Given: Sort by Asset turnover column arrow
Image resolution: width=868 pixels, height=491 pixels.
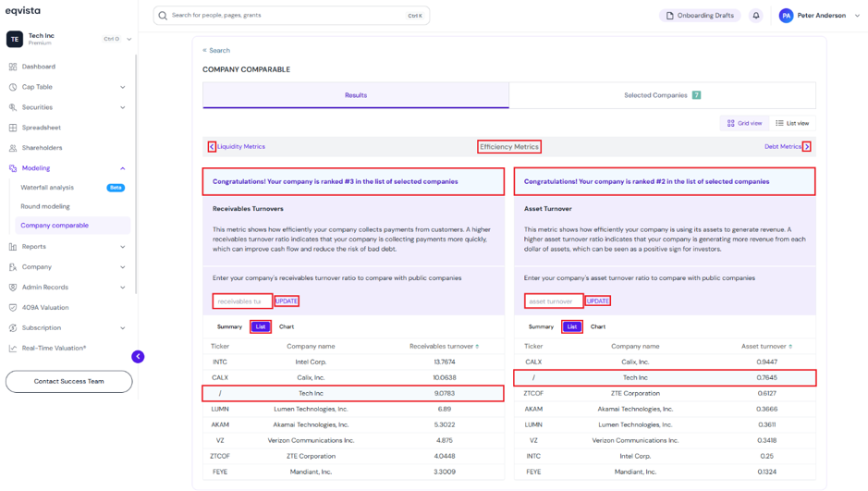Looking at the screenshot, I should tap(790, 347).
